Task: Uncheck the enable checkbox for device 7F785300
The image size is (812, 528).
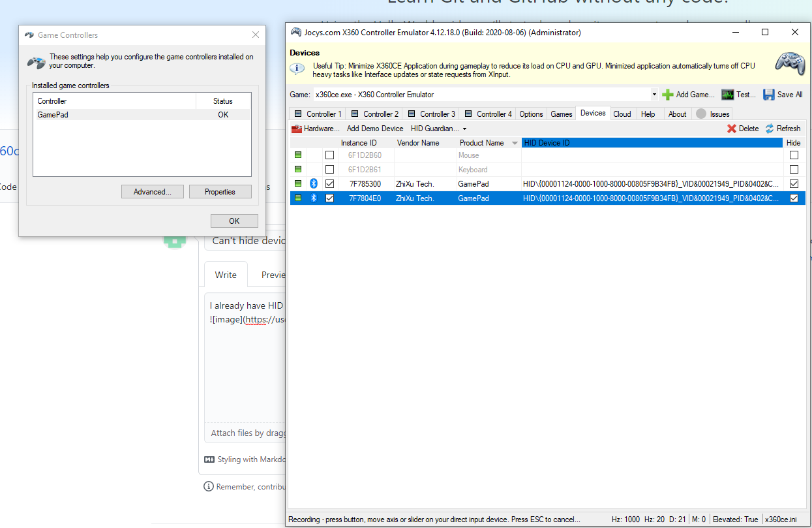Action: click(329, 184)
